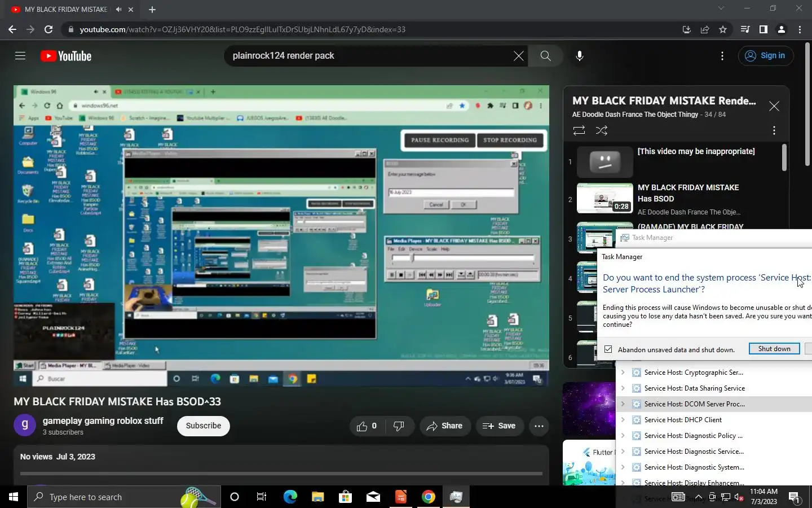Screen dimensions: 812x508
Task: Play the MY BLACK FRIDAY MISTAKE video player
Action: click(x=281, y=235)
